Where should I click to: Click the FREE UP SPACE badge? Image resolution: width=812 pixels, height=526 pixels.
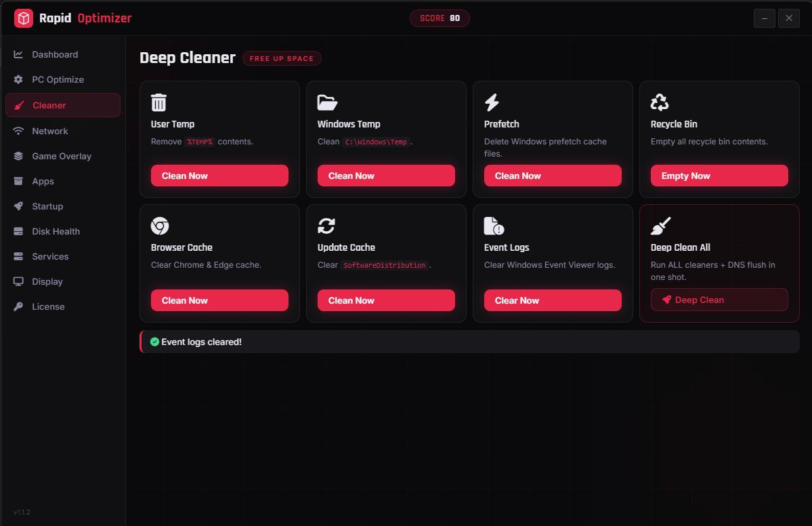(282, 58)
